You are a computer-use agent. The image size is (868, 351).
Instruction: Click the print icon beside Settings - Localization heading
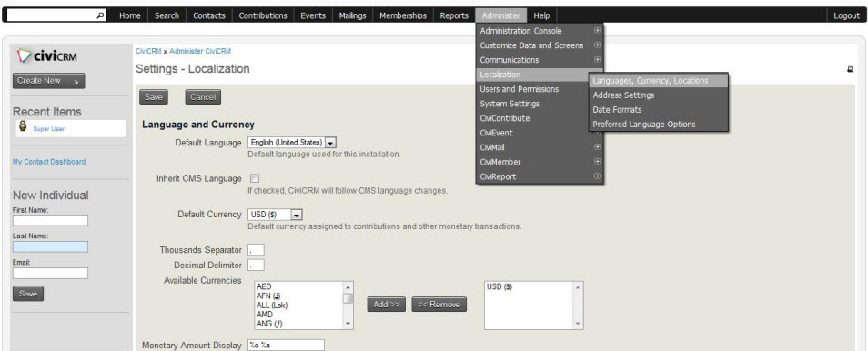[x=850, y=69]
